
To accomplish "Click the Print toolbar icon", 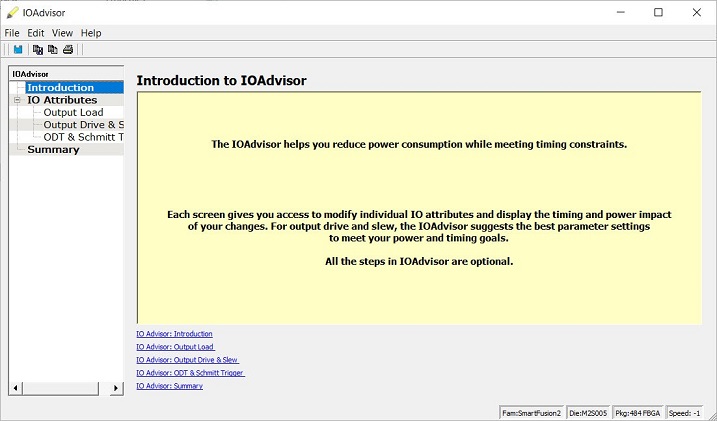I will pos(68,49).
